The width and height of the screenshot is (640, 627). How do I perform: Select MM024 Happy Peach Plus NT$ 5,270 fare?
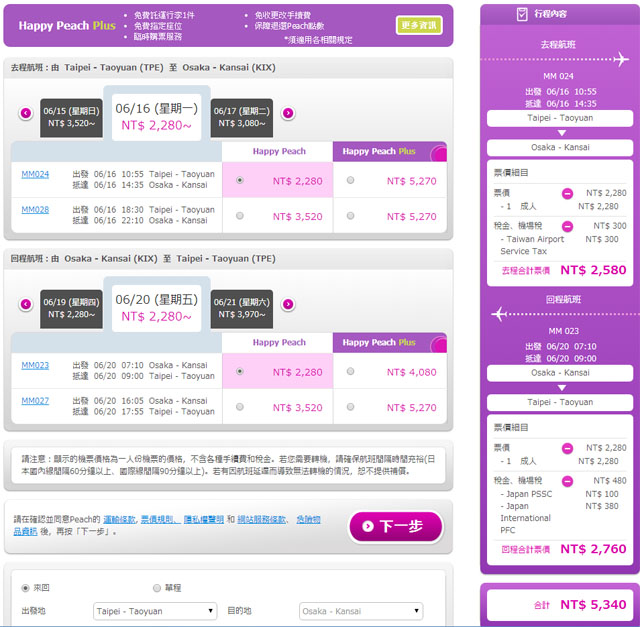point(350,180)
